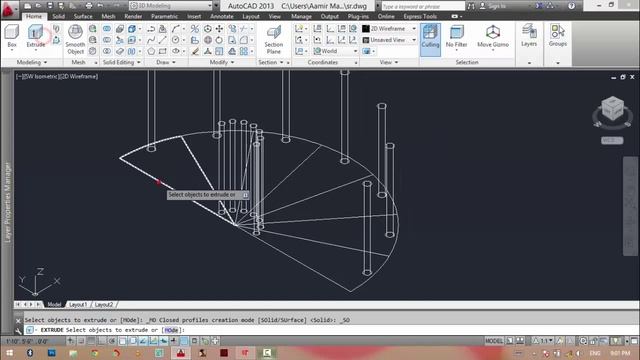Expand the Modify panel title
This screenshot has width=640, height=360.
[x=222, y=62]
